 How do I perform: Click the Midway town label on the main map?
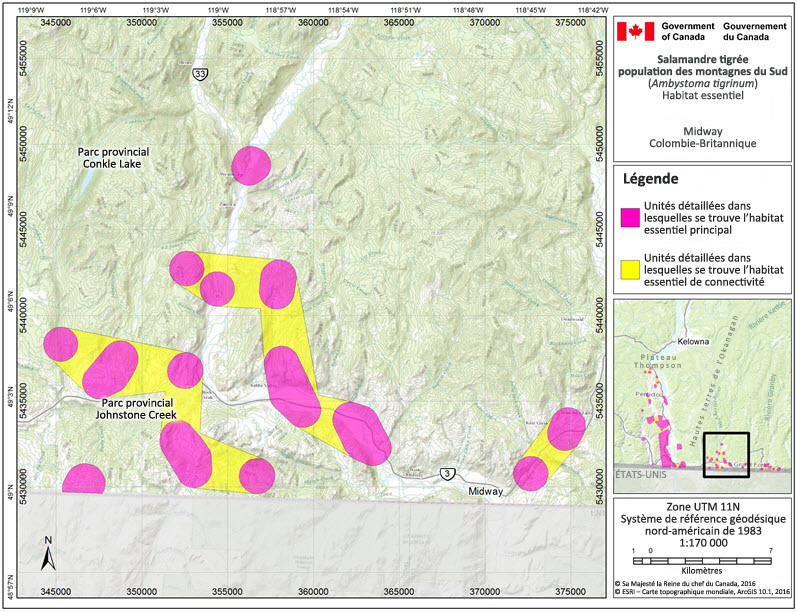pyautogui.click(x=487, y=492)
